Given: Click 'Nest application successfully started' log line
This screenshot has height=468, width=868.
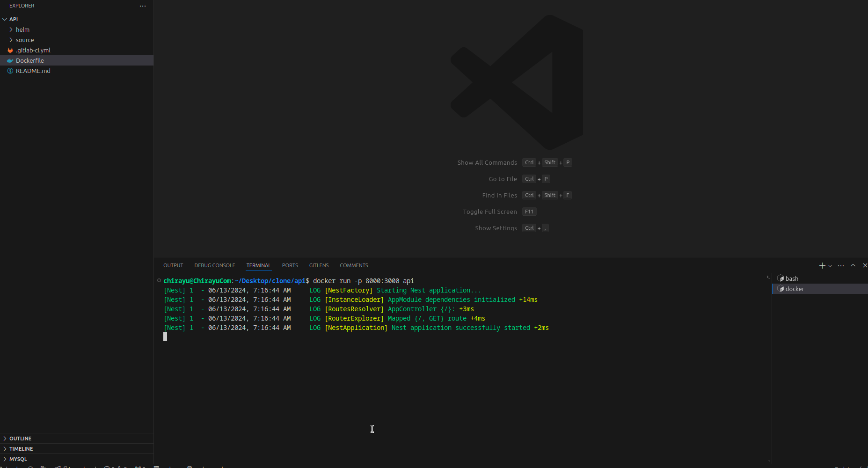Looking at the screenshot, I should point(356,328).
